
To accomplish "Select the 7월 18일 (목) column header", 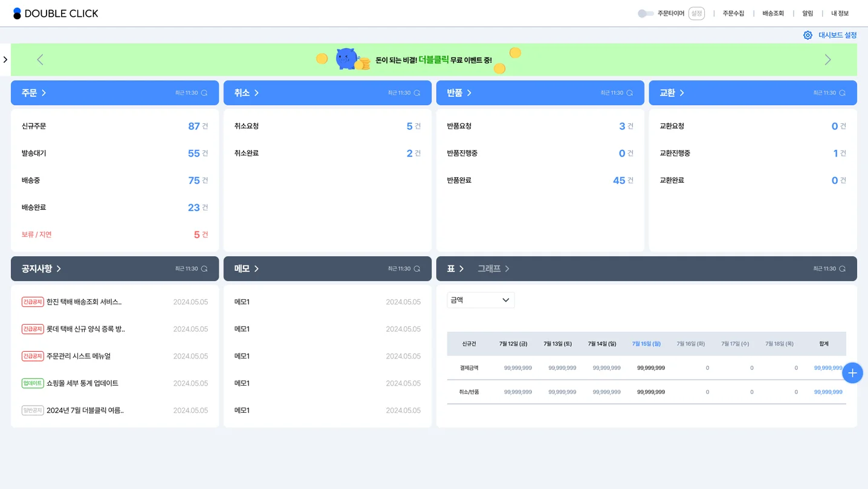I will pyautogui.click(x=779, y=344).
